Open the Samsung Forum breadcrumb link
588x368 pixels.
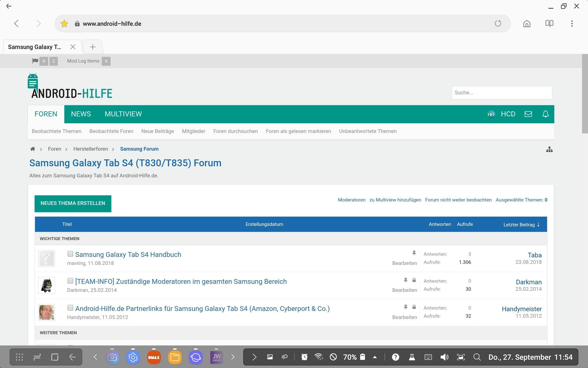coord(139,149)
